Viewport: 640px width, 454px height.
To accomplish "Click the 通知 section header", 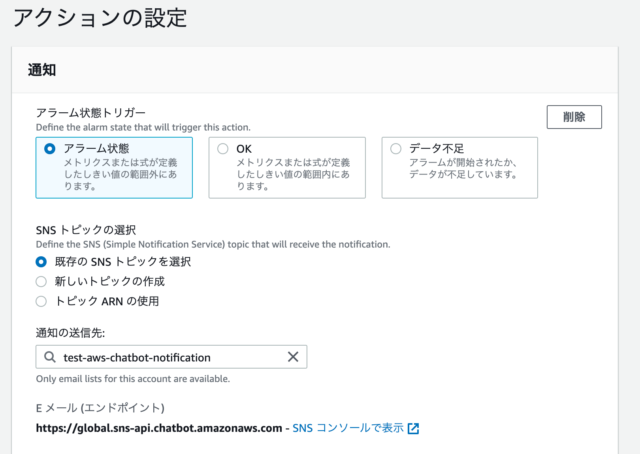I will pos(42,71).
